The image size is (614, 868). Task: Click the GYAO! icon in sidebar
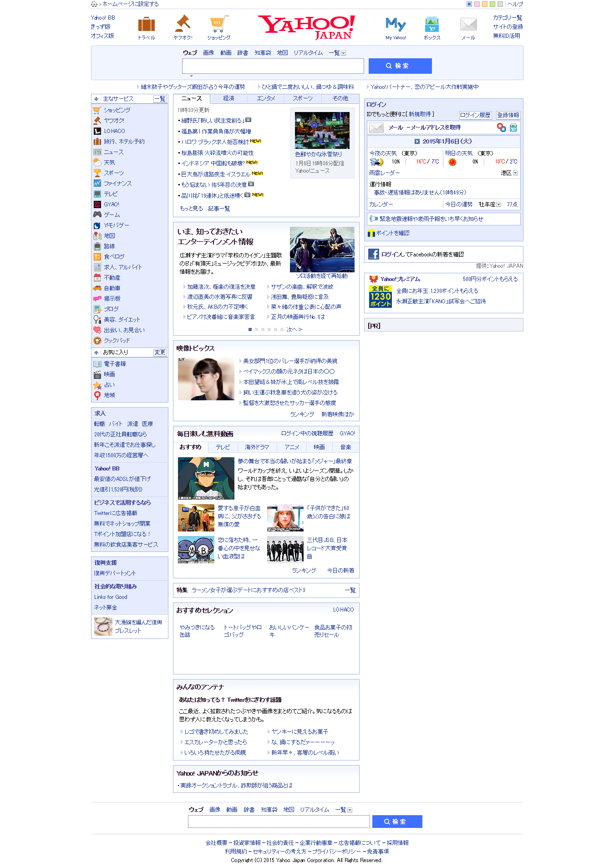point(97,204)
